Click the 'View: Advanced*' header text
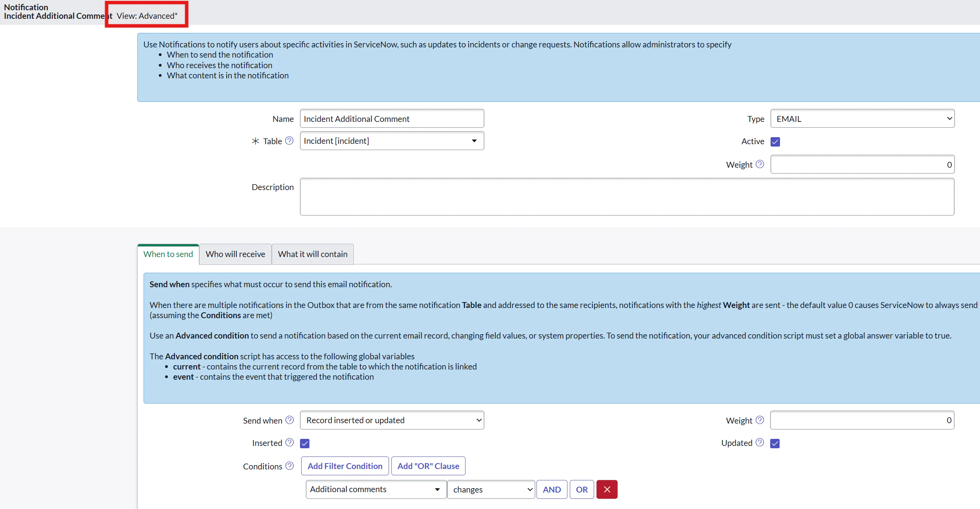The height and width of the screenshot is (509, 980). pos(147,16)
